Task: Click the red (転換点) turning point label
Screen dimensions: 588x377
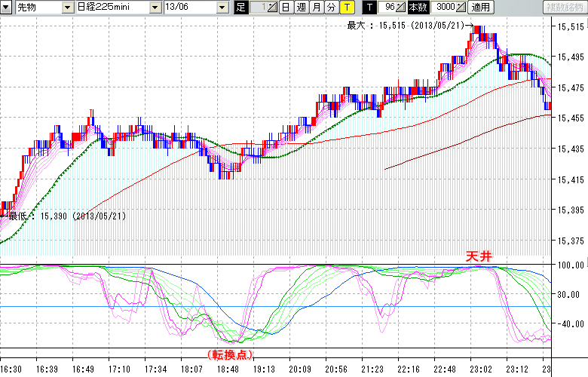Action: [229, 354]
